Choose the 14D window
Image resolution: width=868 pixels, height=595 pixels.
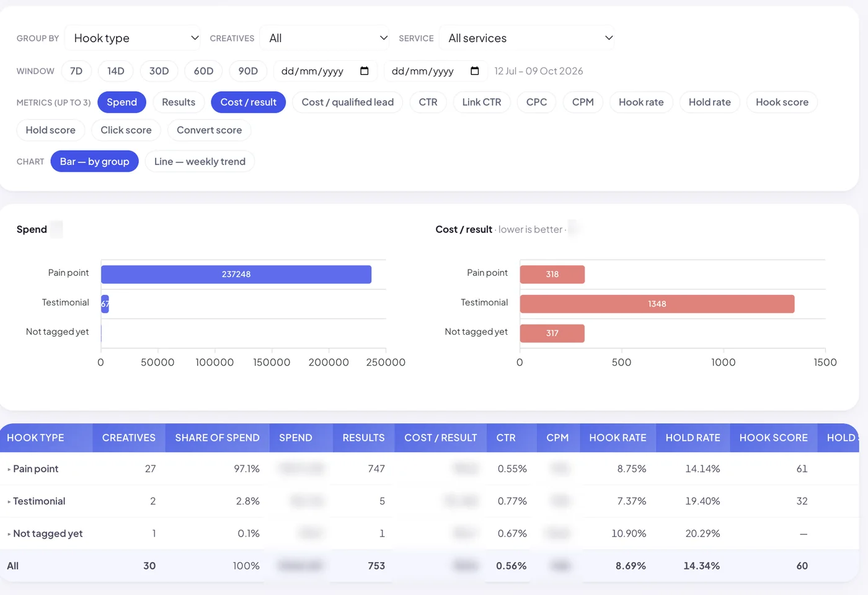115,71
